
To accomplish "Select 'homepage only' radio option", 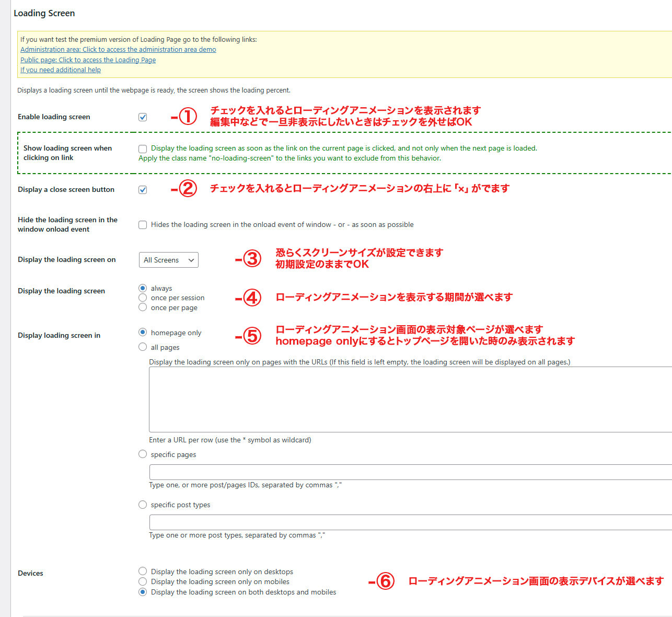I will click(x=143, y=332).
